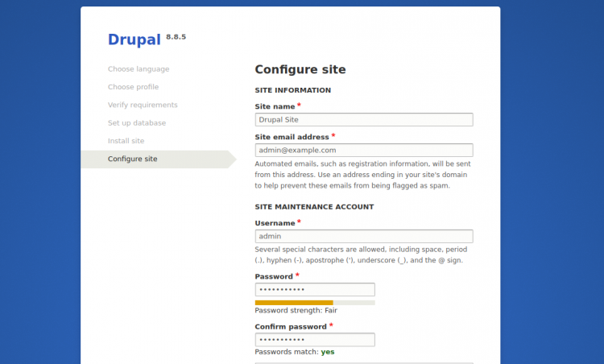The height and width of the screenshot is (364, 604).
Task: Click the Site name input field
Action: 364,119
